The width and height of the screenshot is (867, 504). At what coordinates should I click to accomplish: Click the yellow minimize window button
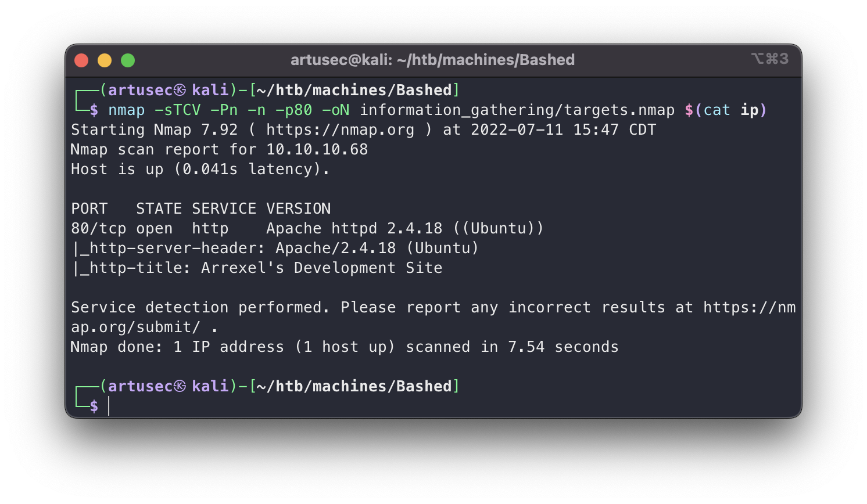(x=105, y=60)
